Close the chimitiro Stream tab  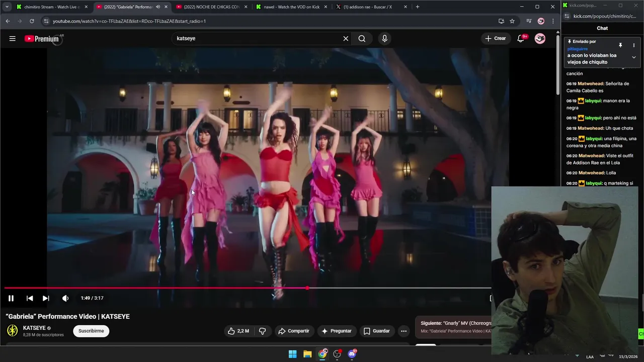(x=86, y=7)
